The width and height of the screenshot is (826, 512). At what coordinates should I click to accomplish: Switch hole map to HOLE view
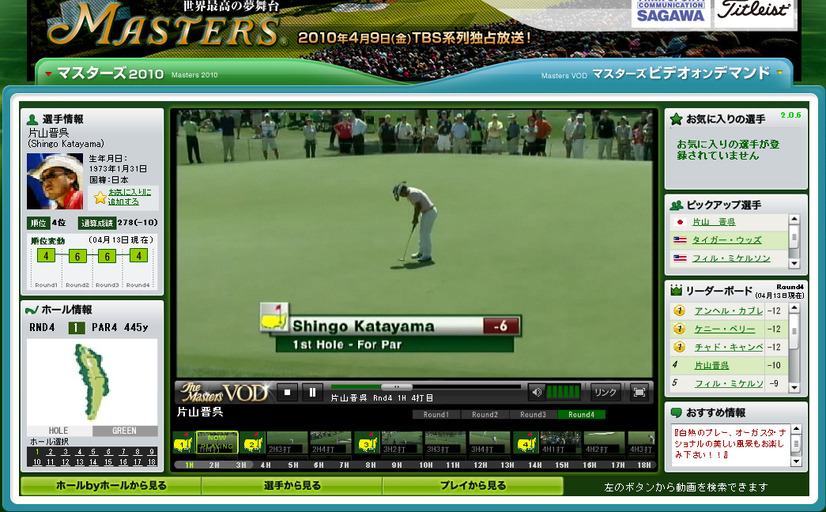coord(59,431)
